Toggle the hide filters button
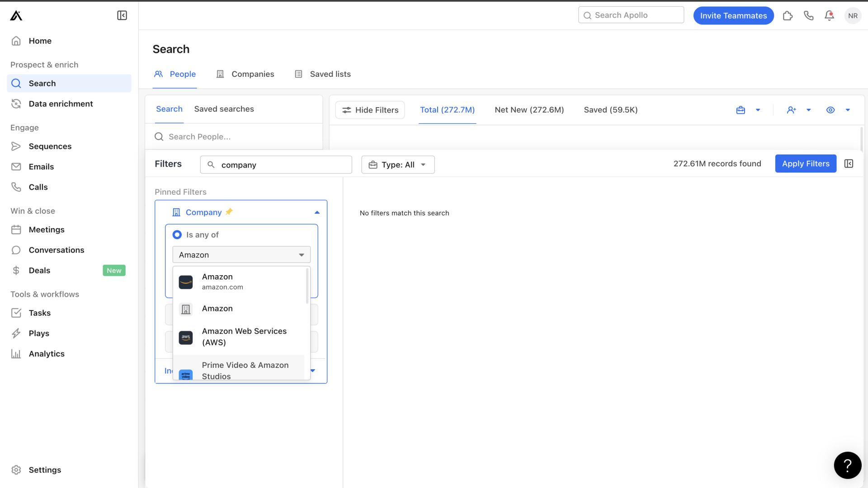Viewport: 868px width, 488px height. [x=370, y=110]
